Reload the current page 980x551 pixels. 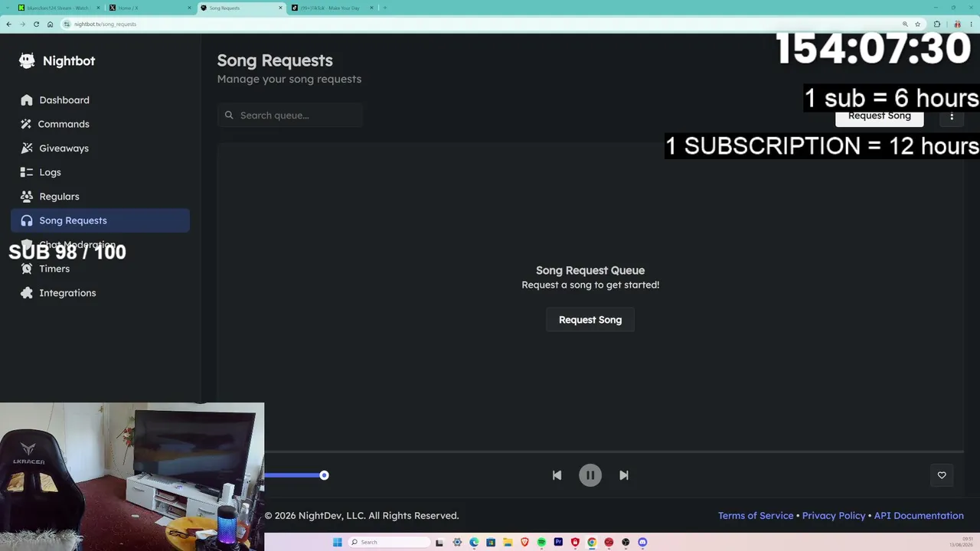[x=36, y=24]
